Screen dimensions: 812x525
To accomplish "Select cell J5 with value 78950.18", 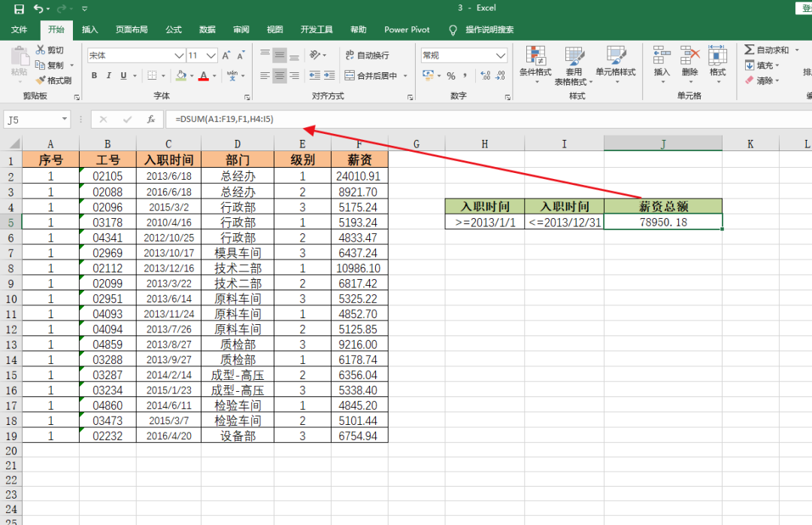I will (x=663, y=223).
